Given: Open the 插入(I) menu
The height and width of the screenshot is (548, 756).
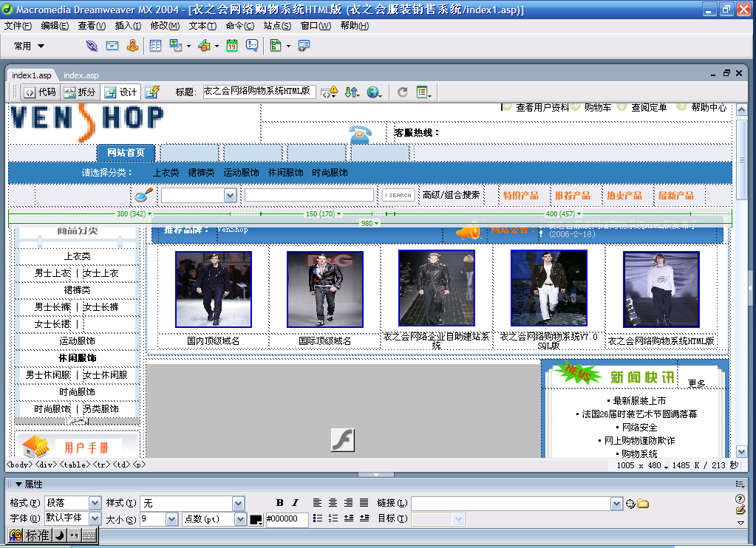Looking at the screenshot, I should tap(128, 26).
